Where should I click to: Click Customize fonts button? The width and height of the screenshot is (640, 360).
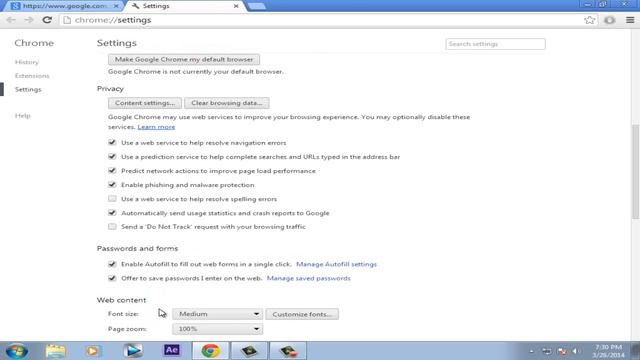pos(302,314)
